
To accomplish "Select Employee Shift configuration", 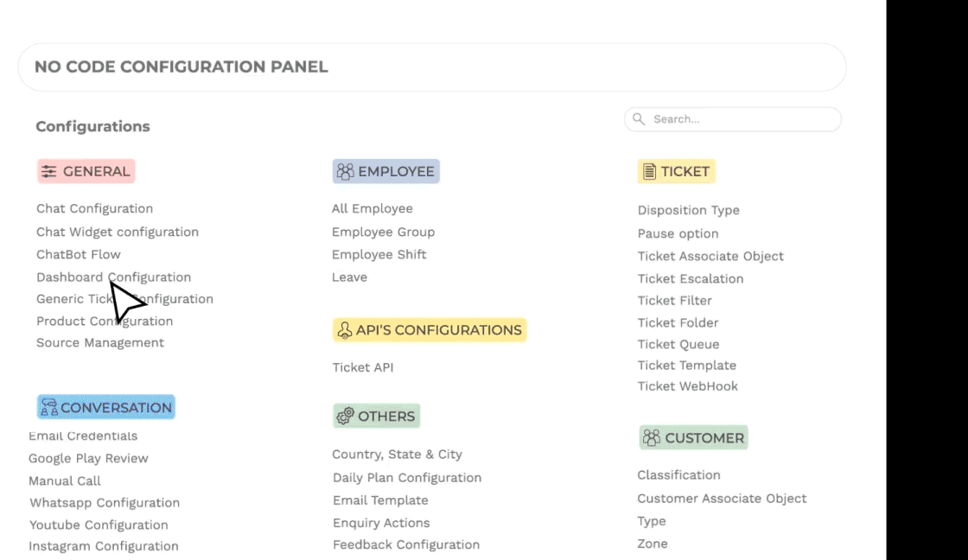I will pyautogui.click(x=379, y=254).
